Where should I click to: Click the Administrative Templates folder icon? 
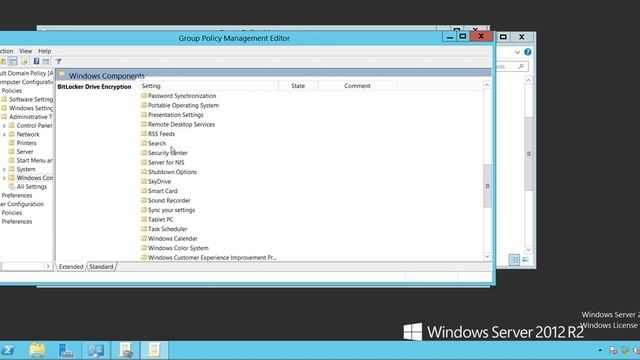(x=4, y=117)
